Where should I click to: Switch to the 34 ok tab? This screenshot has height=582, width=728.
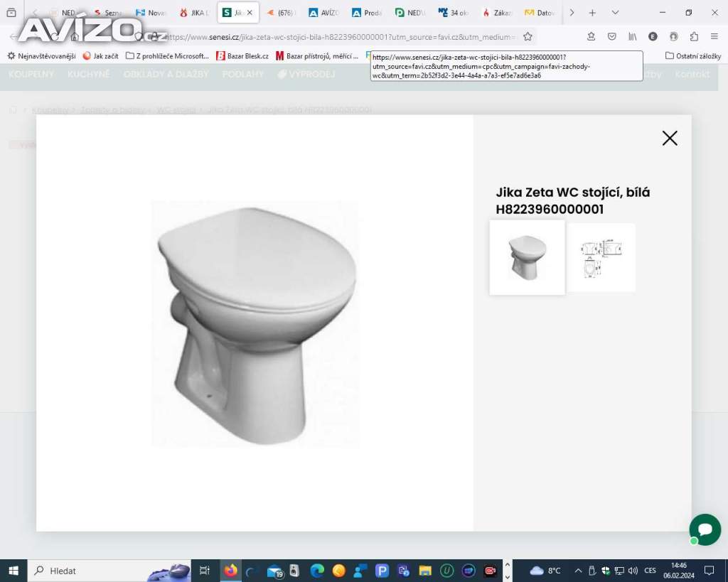[454, 13]
